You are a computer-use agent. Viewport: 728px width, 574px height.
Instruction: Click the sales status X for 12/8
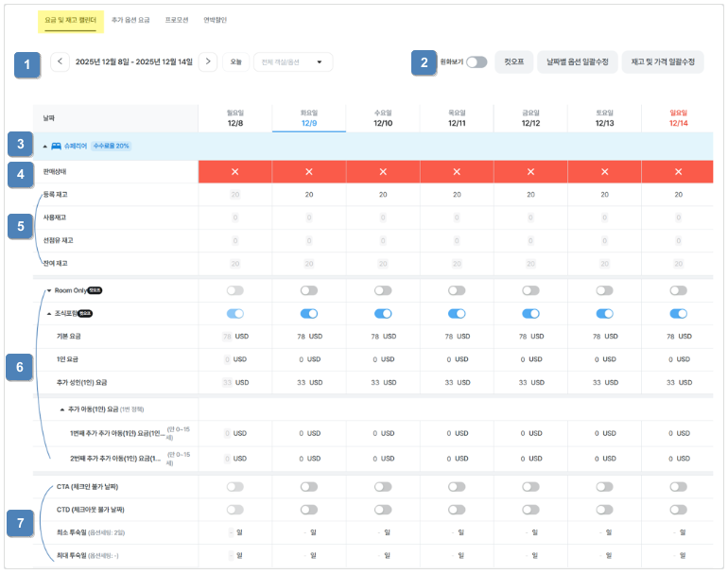point(235,172)
